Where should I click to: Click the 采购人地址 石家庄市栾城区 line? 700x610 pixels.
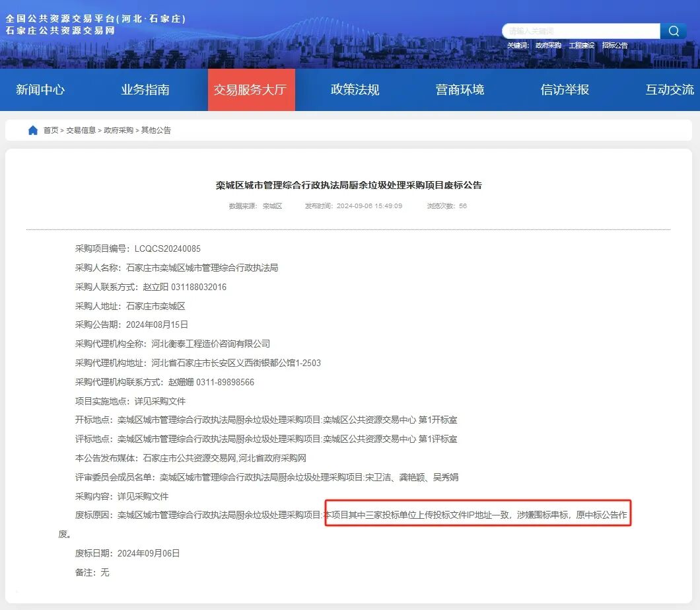[130, 306]
